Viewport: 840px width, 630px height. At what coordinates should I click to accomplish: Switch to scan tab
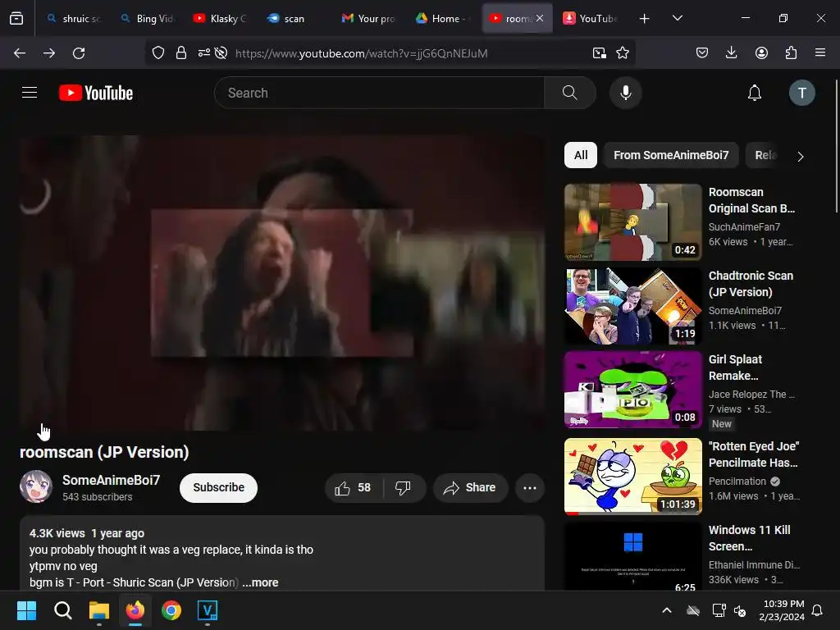pos(295,18)
